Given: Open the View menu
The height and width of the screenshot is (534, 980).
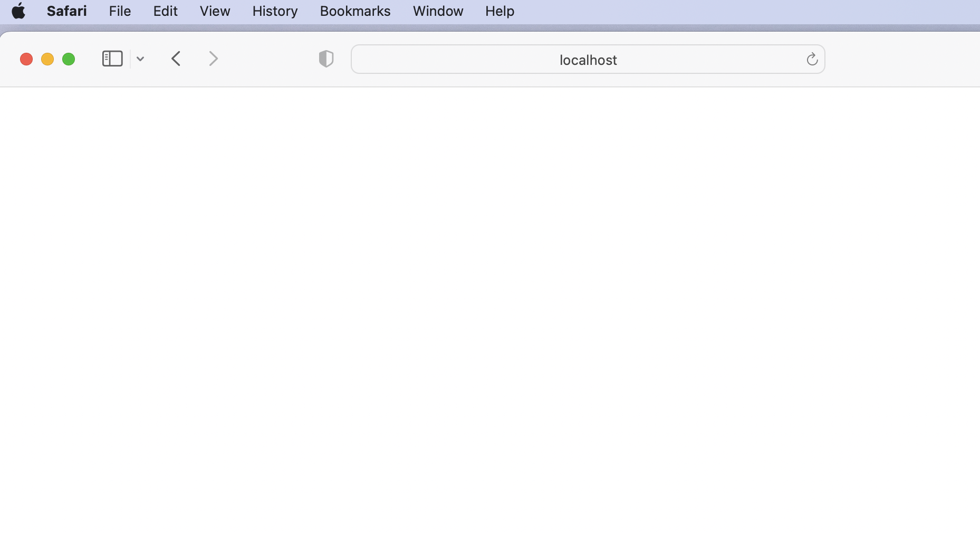Looking at the screenshot, I should (215, 11).
